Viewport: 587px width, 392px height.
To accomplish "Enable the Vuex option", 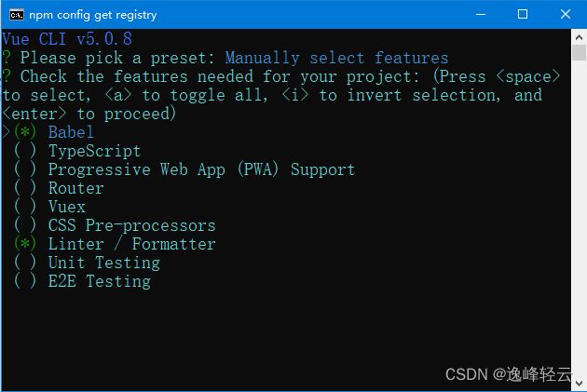I will pyautogui.click(x=25, y=207).
